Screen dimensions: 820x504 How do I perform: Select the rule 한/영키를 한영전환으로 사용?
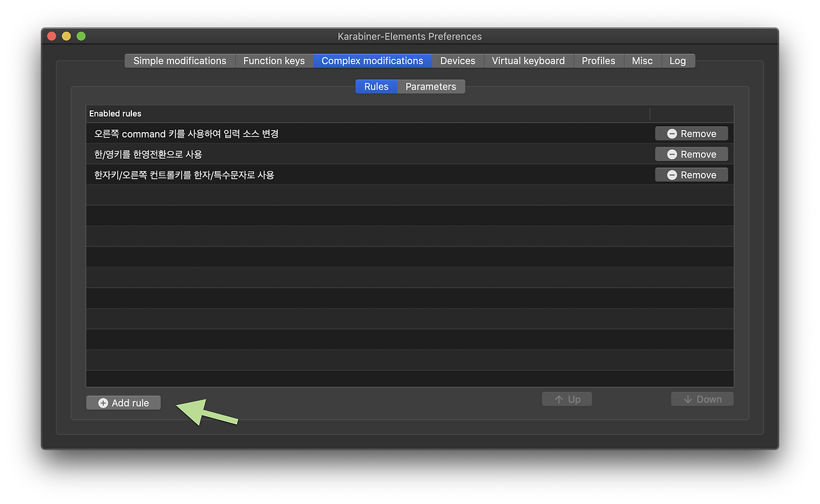point(409,154)
